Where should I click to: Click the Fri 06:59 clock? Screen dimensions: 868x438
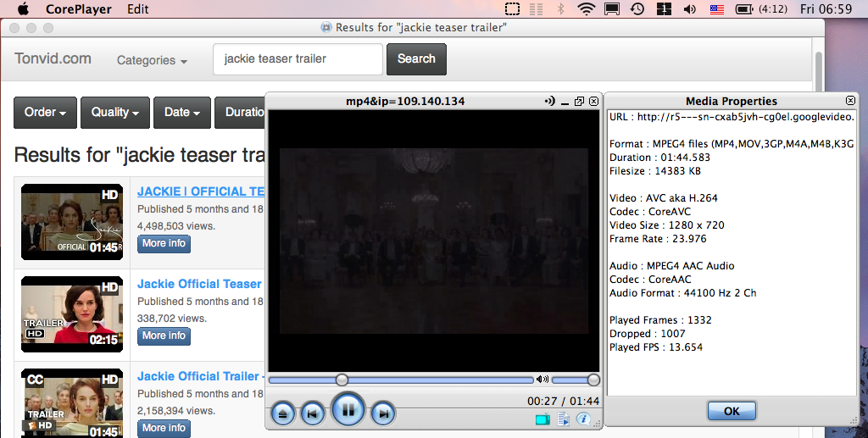(x=826, y=8)
